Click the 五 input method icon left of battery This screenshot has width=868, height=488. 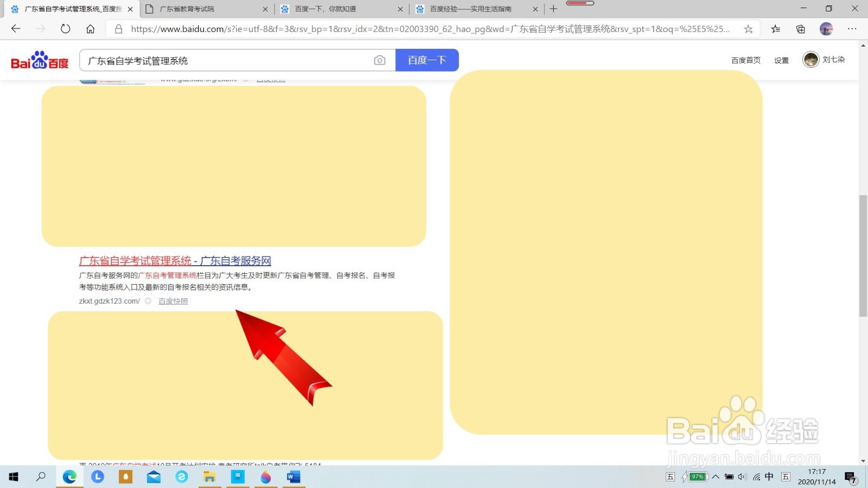coord(671,477)
